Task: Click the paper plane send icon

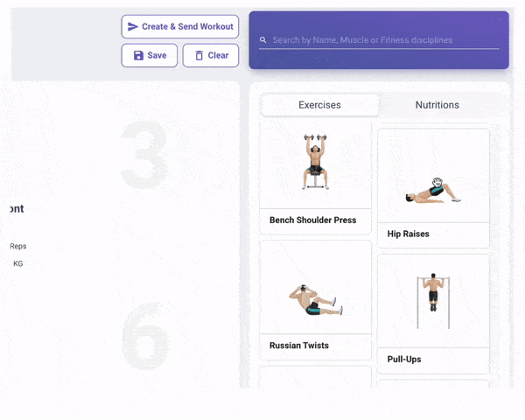Action: pos(133,27)
